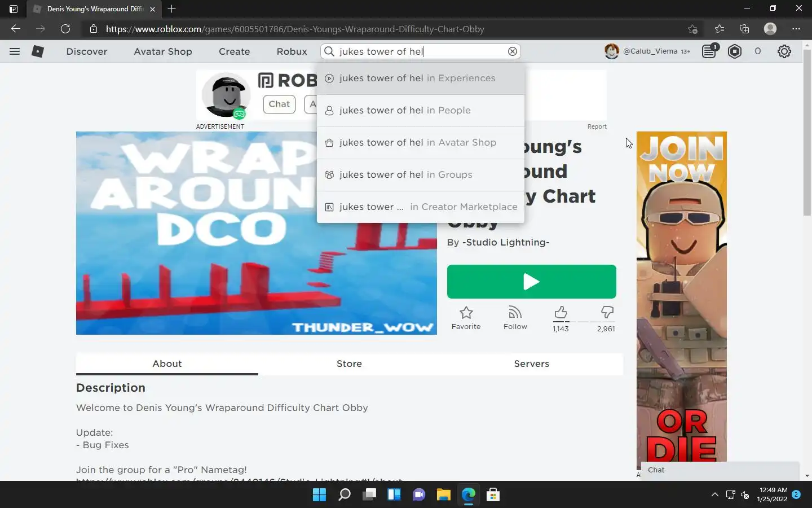Open the Chat bar at bottom right

click(720, 470)
